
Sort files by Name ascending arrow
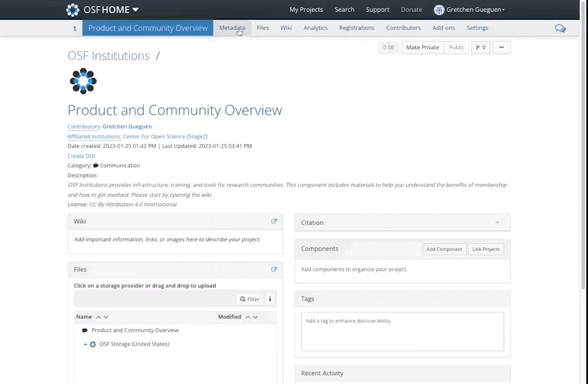pyautogui.click(x=99, y=317)
